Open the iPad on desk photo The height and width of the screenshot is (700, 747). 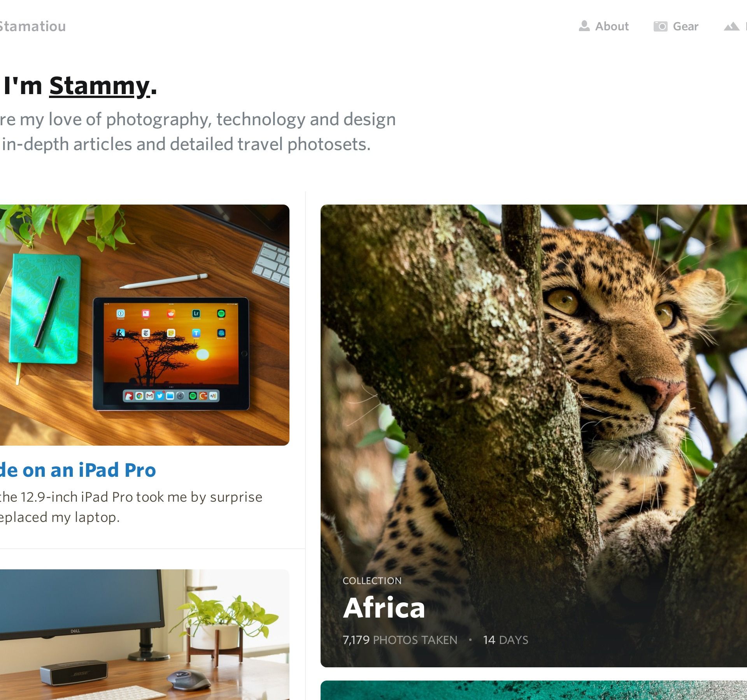point(145,325)
